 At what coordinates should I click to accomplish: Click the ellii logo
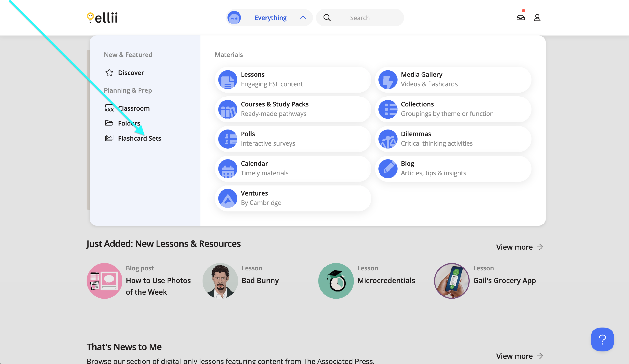pyautogui.click(x=102, y=18)
